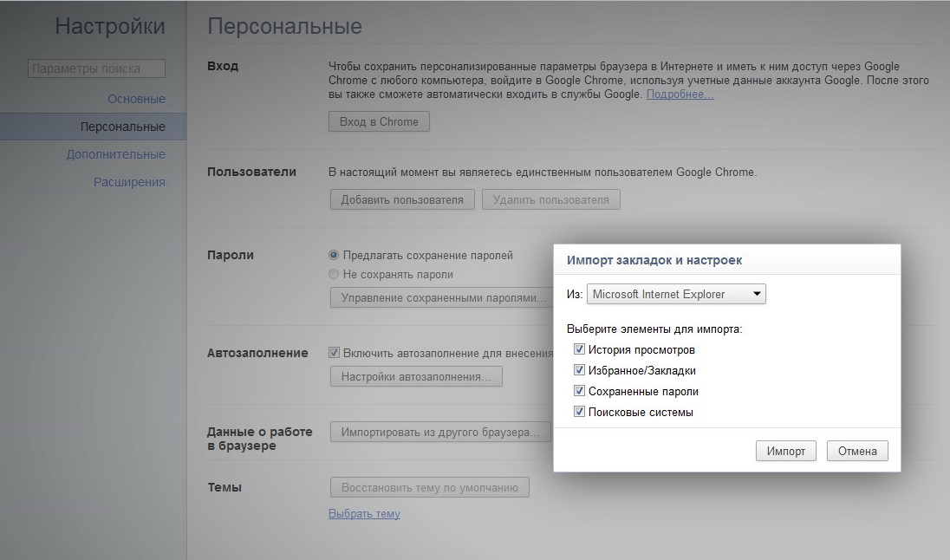Click the 'Пользователи' section label
Viewport: 950px width, 560px height.
[x=251, y=172]
